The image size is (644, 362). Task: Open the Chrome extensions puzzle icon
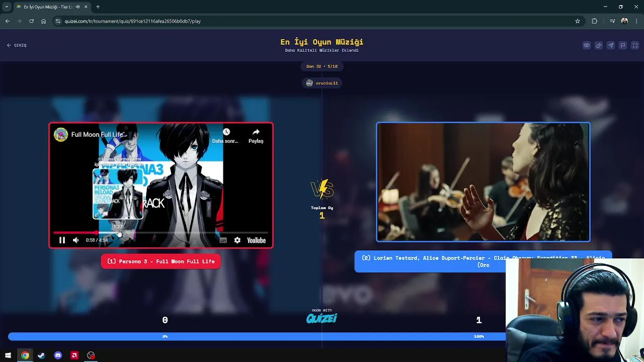pyautogui.click(x=595, y=21)
